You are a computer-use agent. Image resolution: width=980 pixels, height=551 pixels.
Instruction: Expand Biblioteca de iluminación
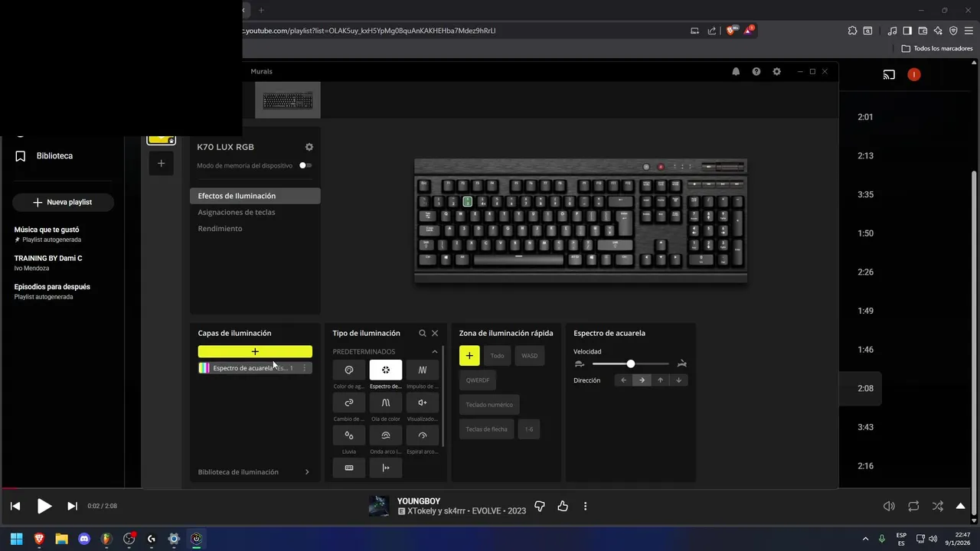click(253, 472)
